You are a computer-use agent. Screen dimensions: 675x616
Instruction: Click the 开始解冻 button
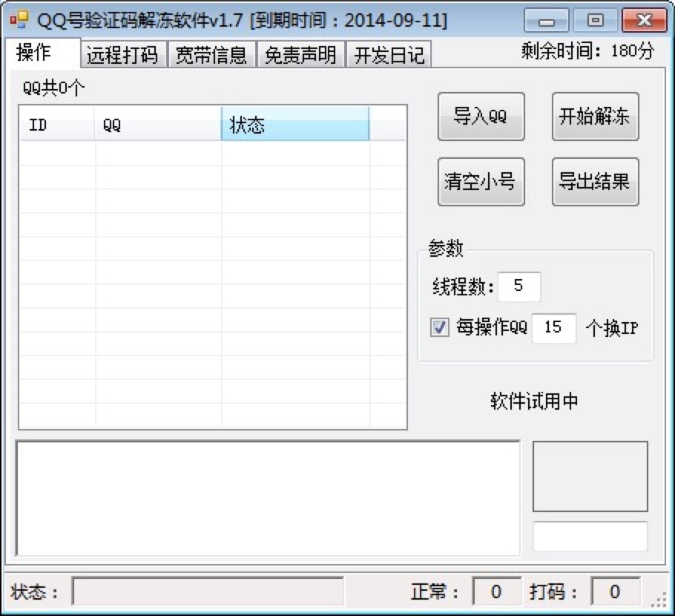tap(596, 117)
